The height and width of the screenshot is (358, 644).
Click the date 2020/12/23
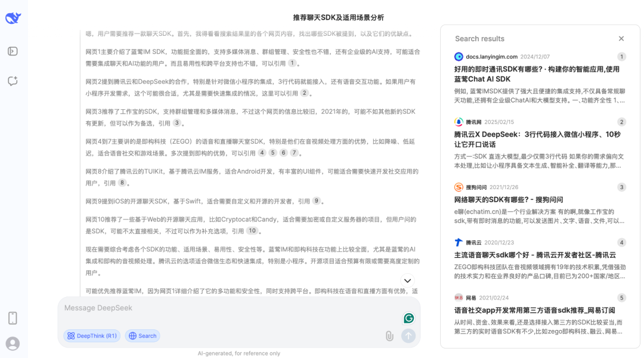click(x=499, y=242)
